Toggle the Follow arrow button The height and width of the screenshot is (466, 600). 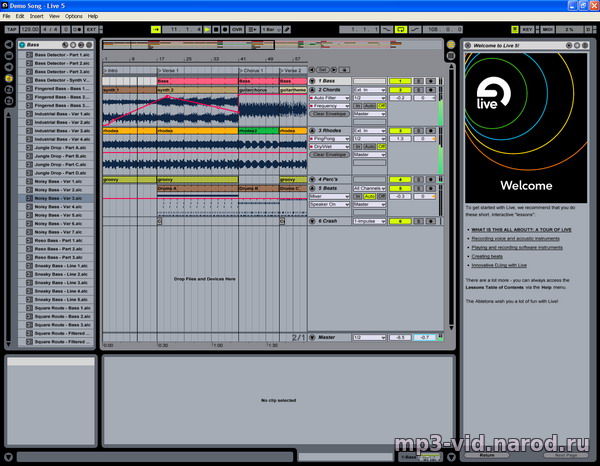tap(156, 29)
